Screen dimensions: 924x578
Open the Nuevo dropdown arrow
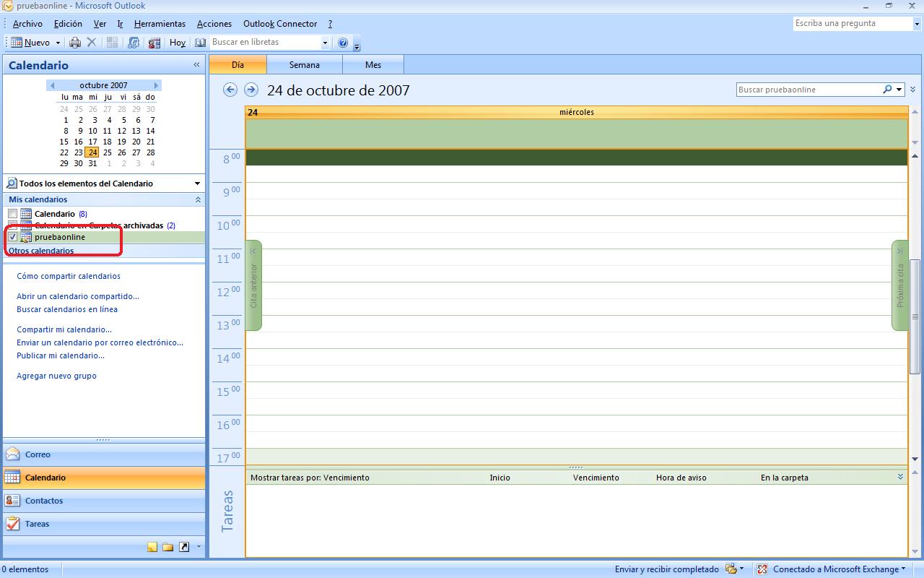58,43
